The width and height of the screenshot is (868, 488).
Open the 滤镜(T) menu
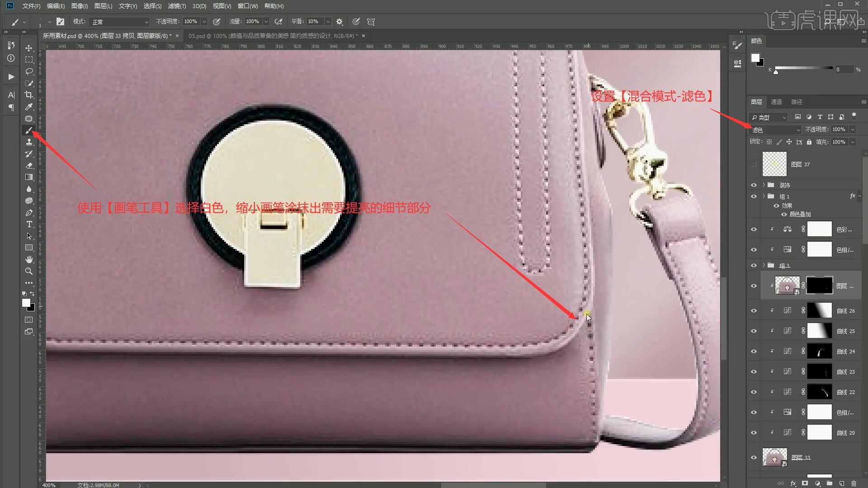[176, 6]
